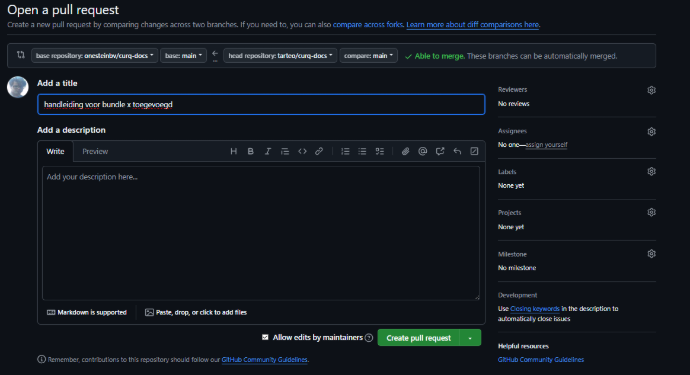Attach files with the paperclip icon

coord(405,151)
